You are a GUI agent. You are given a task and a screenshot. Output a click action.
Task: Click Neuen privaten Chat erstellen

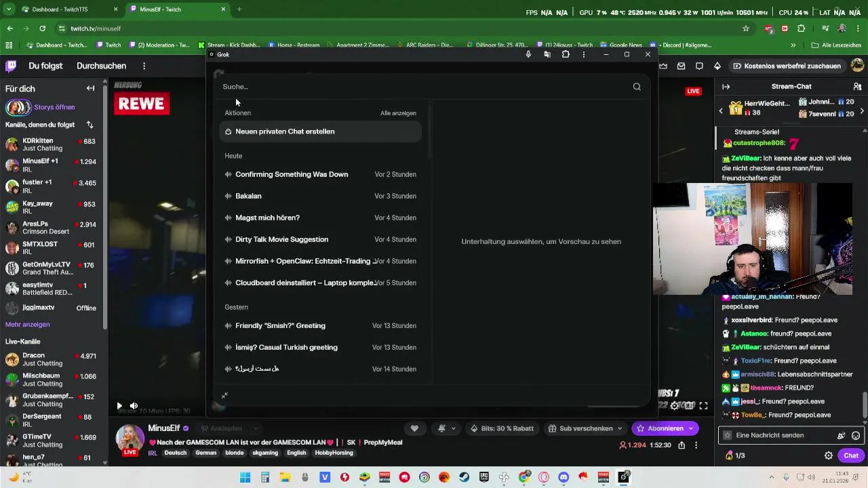pos(320,131)
